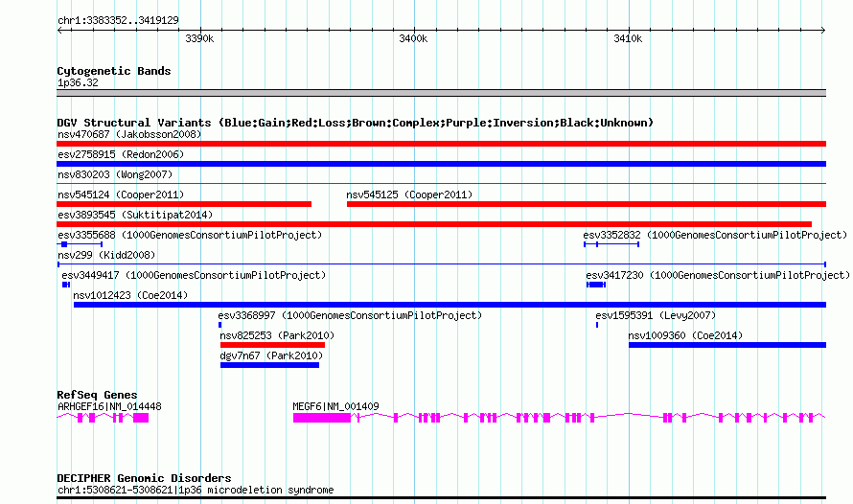This screenshot has height=504, width=853.
Task: Click the RefSeq Genes track title
Action: tap(97, 395)
